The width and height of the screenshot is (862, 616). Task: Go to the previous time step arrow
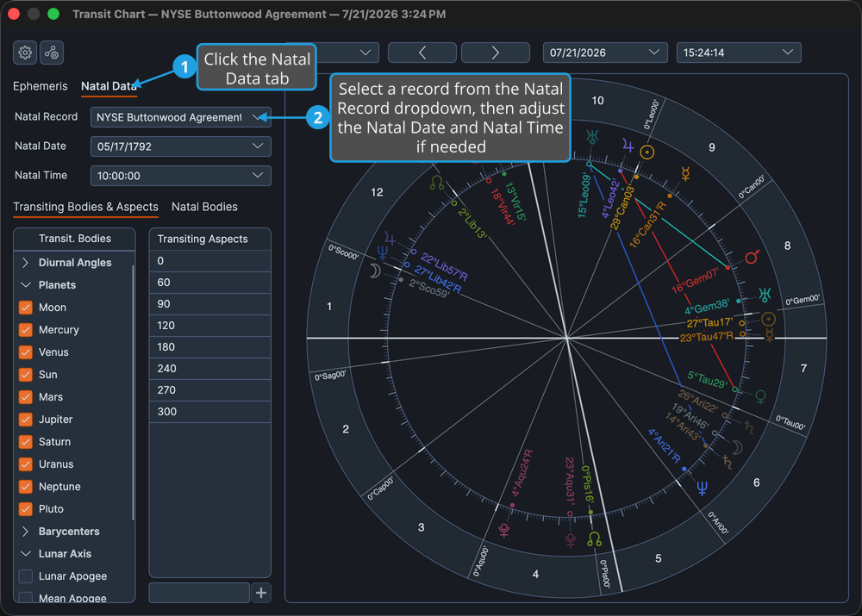tap(422, 53)
